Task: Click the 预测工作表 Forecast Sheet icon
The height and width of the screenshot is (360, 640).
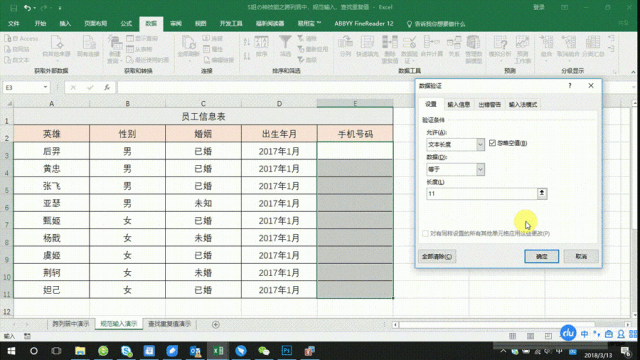Action: coord(522,49)
